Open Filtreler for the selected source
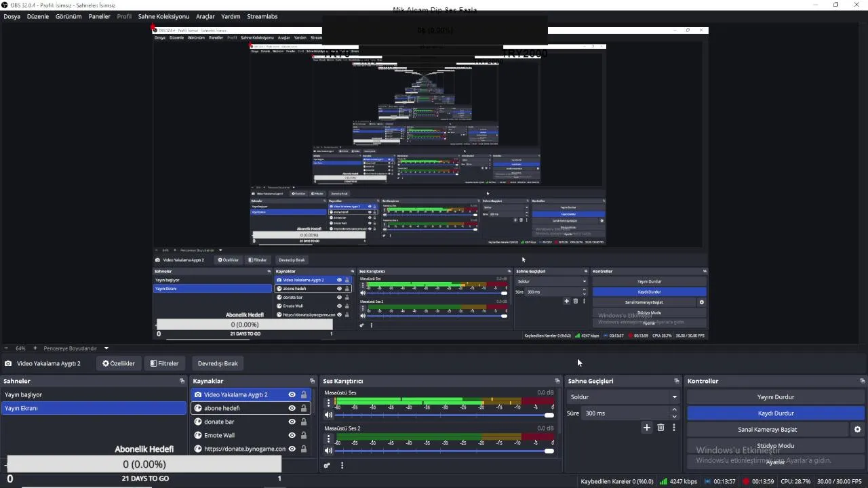Image resolution: width=868 pixels, height=488 pixels. click(x=165, y=363)
